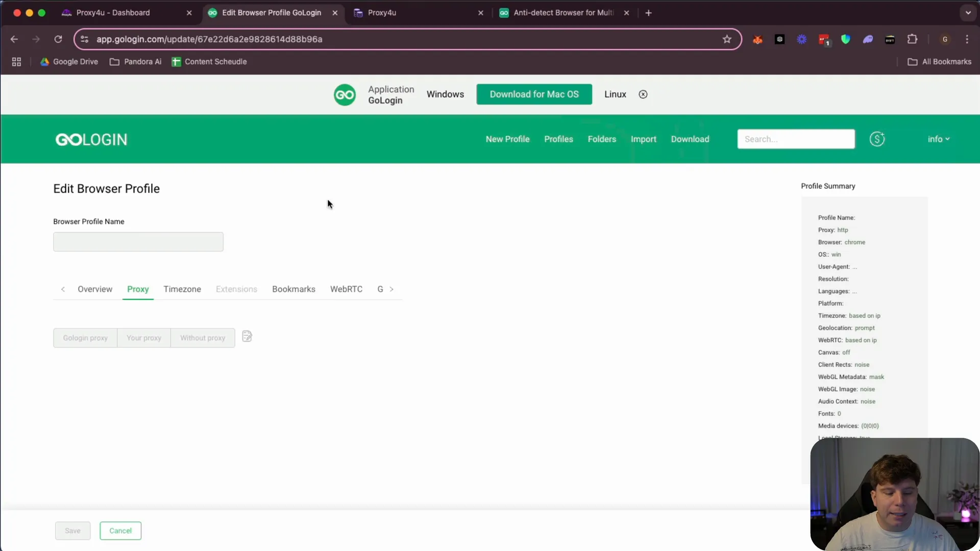
Task: Open the purple cloud extension icon
Action: pyautogui.click(x=868, y=39)
